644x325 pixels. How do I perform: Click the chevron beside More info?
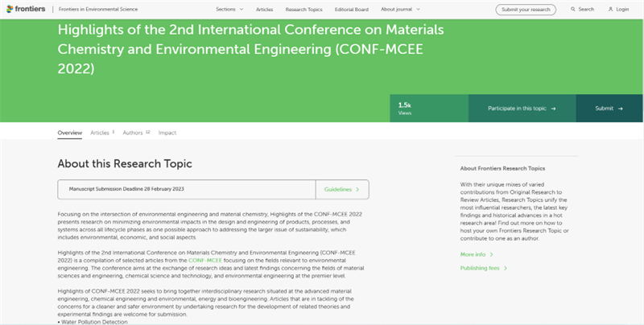pos(492,254)
